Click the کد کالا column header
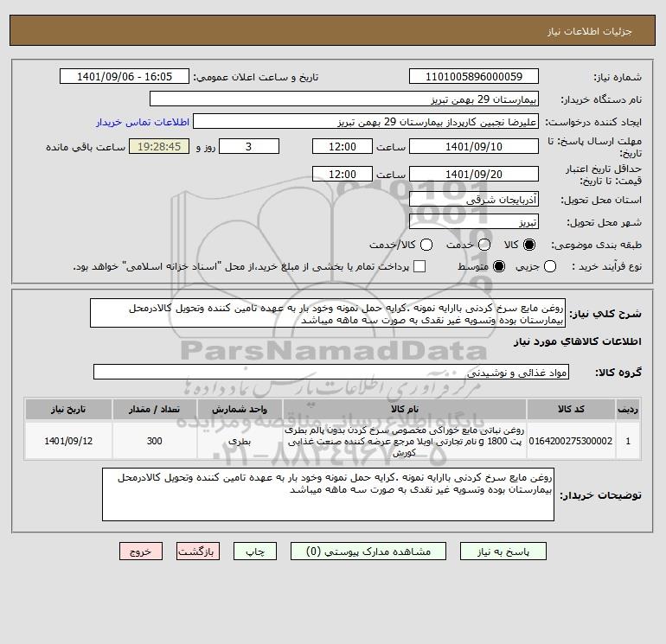Image resolution: width=666 pixels, height=644 pixels. (571, 409)
